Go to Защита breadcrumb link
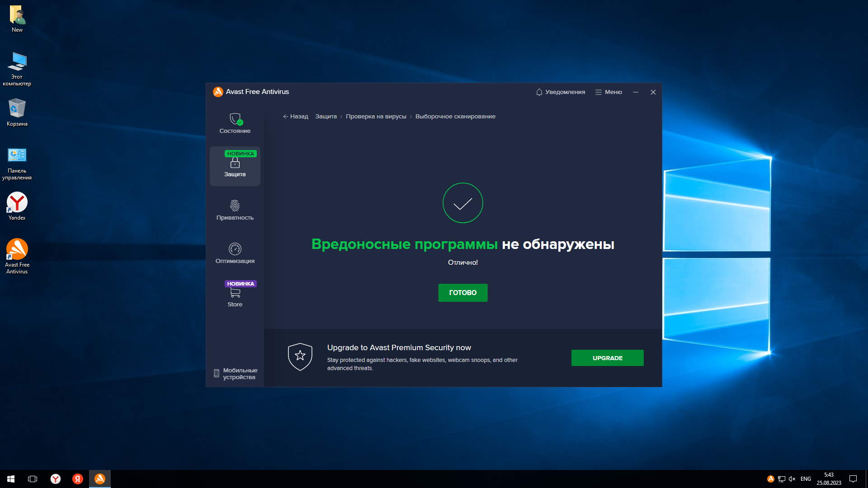This screenshot has width=868, height=488. coord(325,117)
